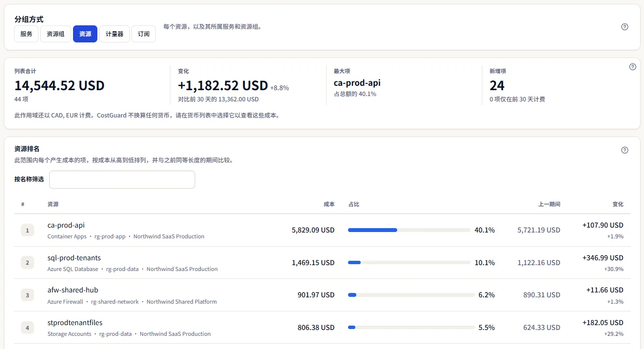Screen dimensions: 644x349
Task: Click the +346.99 USD change cell
Action: point(603,258)
